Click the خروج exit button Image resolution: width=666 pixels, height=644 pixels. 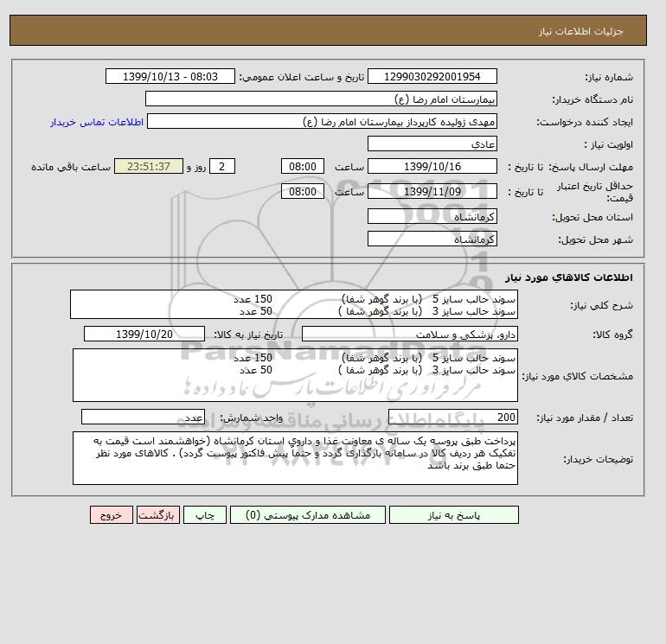112,515
